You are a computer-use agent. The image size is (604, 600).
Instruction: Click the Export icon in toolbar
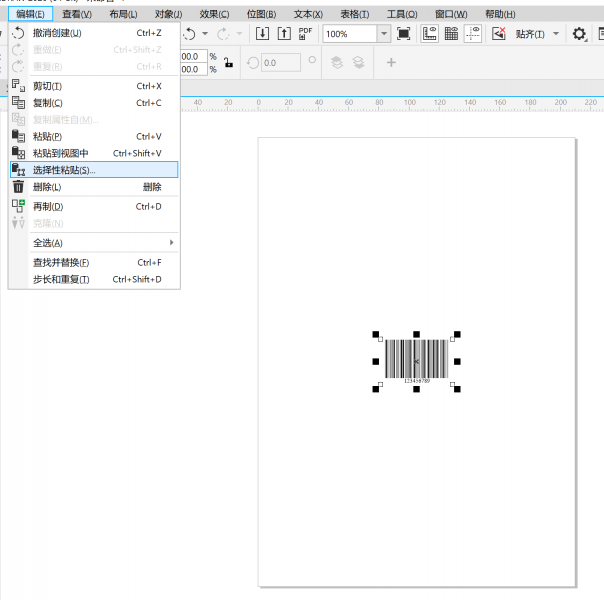[x=284, y=33]
